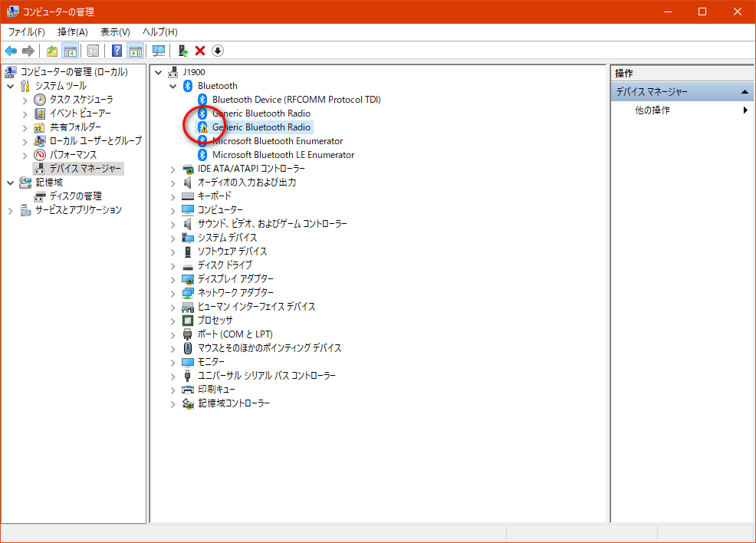756x543 pixels.
Task: Click the Up one level folder icon
Action: point(52,51)
